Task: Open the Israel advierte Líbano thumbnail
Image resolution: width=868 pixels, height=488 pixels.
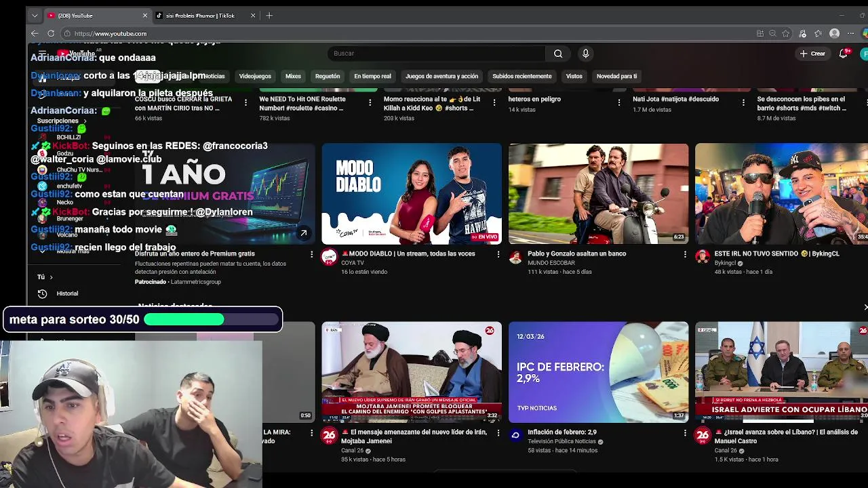Action: click(781, 372)
